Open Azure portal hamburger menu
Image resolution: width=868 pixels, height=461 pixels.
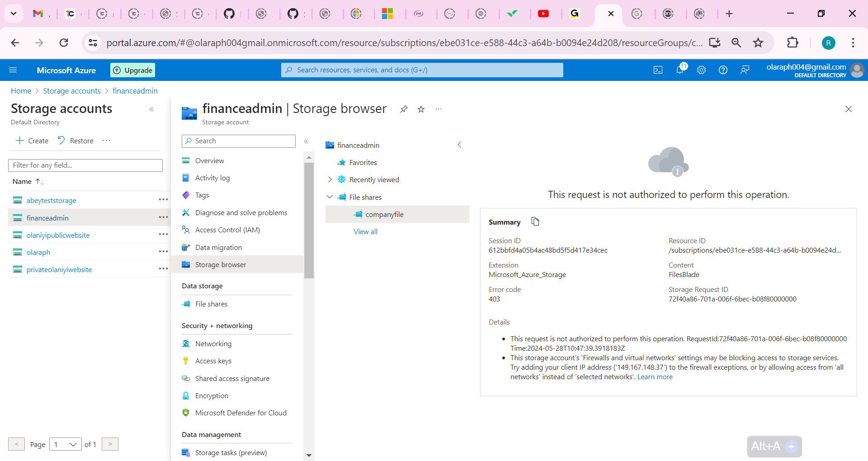click(x=13, y=70)
